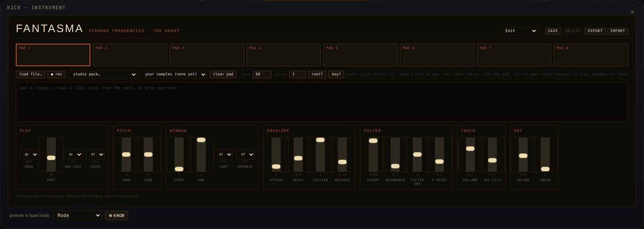Select Pad 4

pos(284,55)
